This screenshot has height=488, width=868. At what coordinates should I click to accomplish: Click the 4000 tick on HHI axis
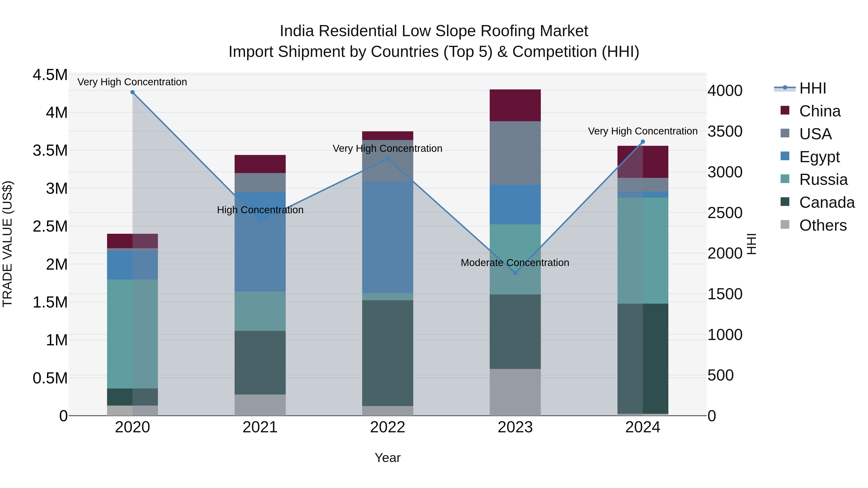[725, 91]
